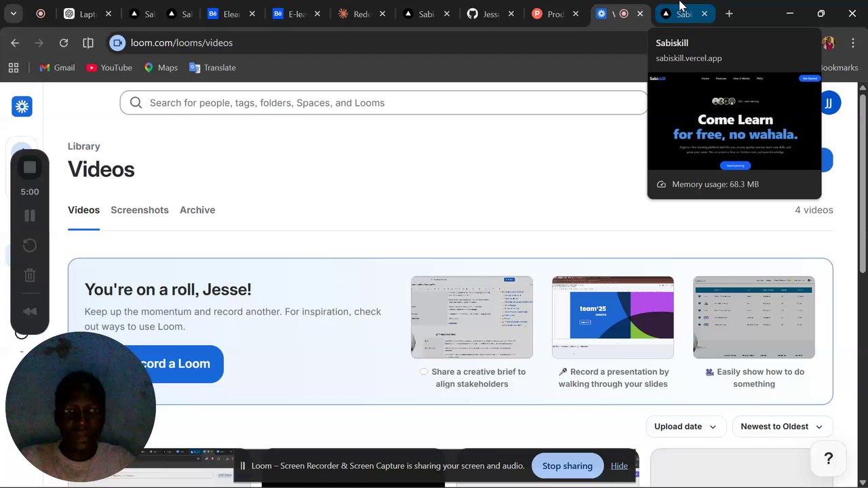This screenshot has width=868, height=488.
Task: Click the Library breadcrumb
Action: tap(84, 146)
